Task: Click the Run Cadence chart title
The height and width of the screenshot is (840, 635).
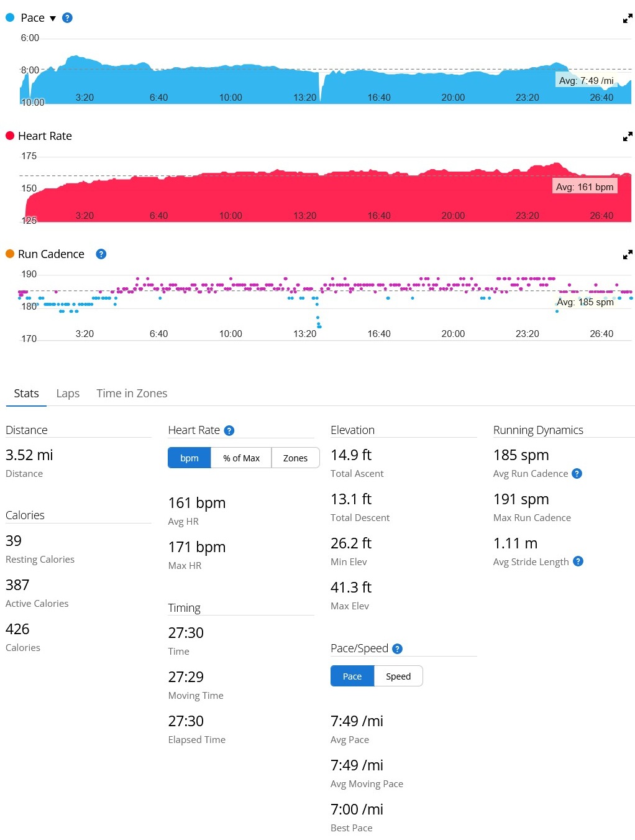Action: pyautogui.click(x=51, y=254)
